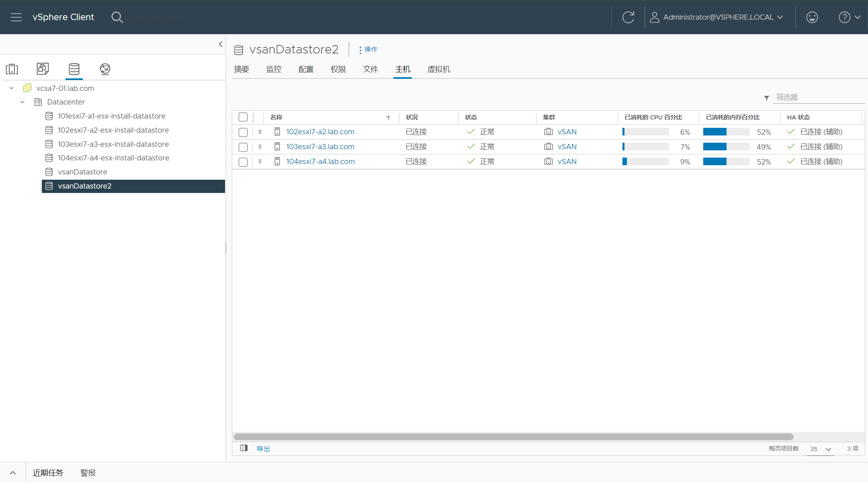Select 101esxi7-a1-esx-install-datastore

pyautogui.click(x=112, y=116)
